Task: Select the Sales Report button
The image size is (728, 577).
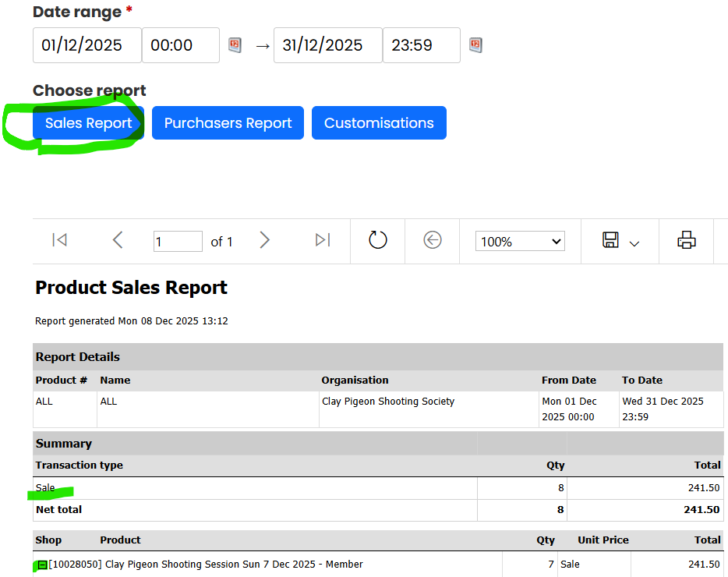Action: pyautogui.click(x=87, y=122)
